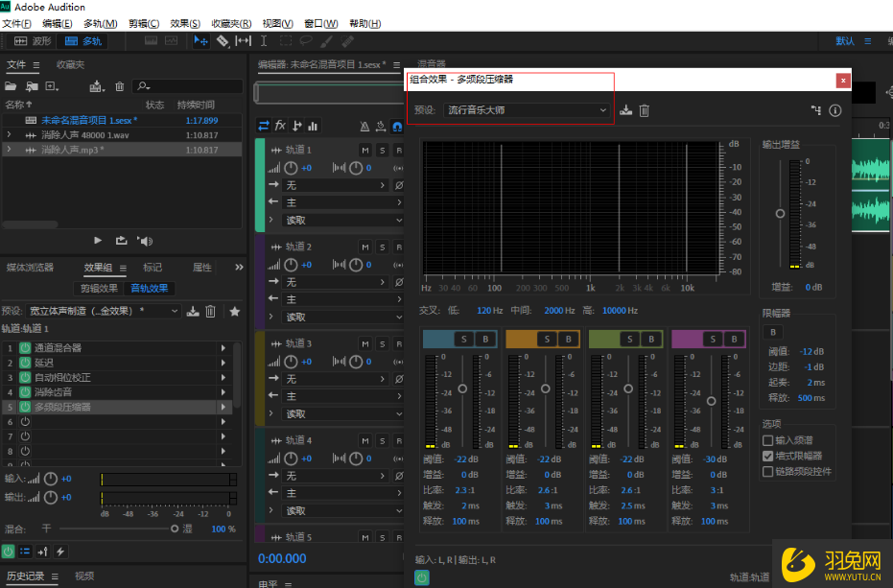The image size is (893, 588).
Task: Open 轨道 1 读取 automation dropdown
Action: coord(342,220)
